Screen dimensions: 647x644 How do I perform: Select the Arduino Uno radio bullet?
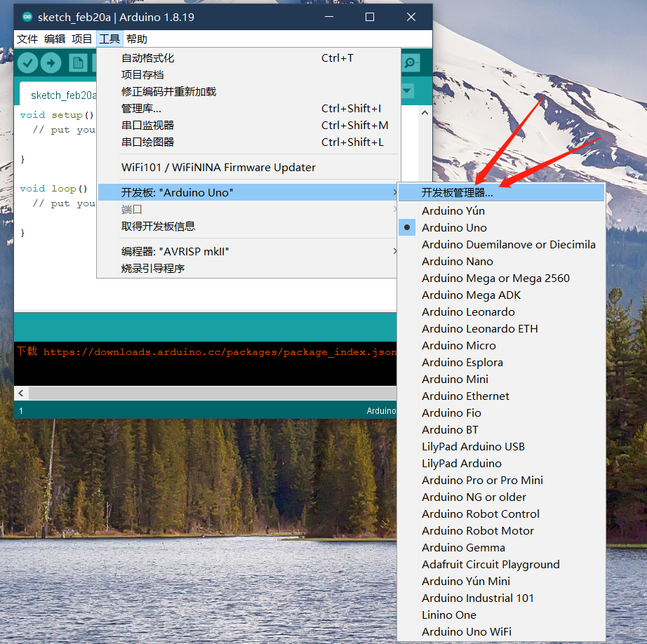tap(407, 227)
